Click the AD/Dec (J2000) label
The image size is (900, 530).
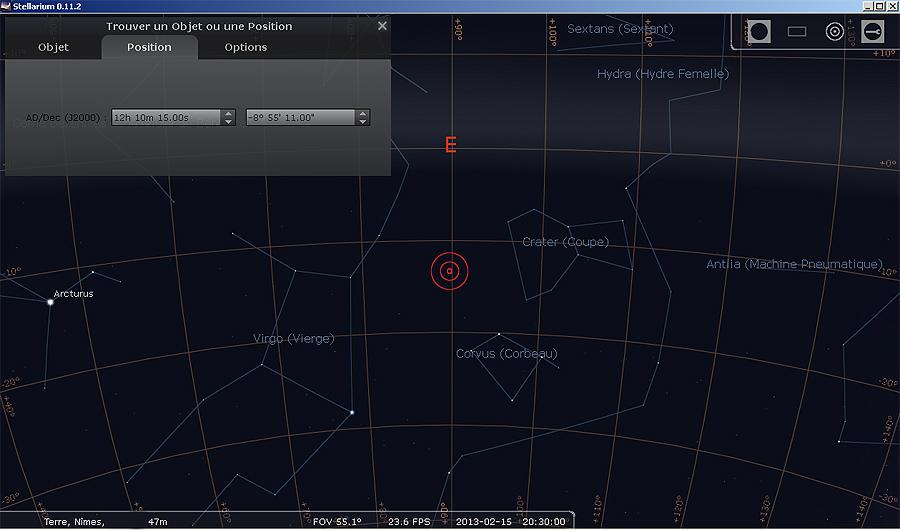point(65,117)
